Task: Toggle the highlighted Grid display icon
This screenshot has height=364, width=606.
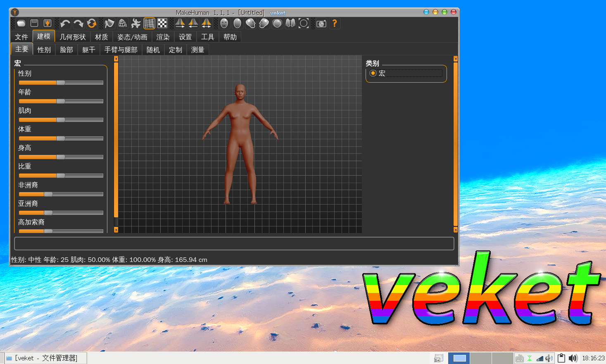Action: tap(149, 24)
